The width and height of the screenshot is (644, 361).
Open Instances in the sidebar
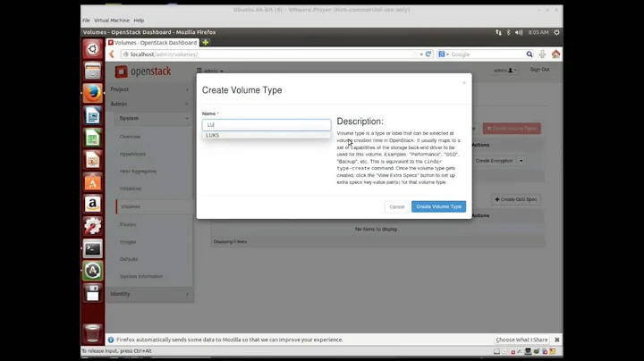(131, 189)
